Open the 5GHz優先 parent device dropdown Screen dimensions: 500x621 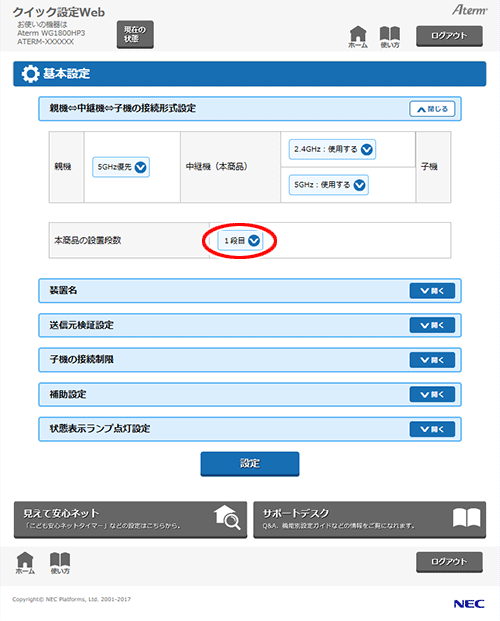coord(121,167)
